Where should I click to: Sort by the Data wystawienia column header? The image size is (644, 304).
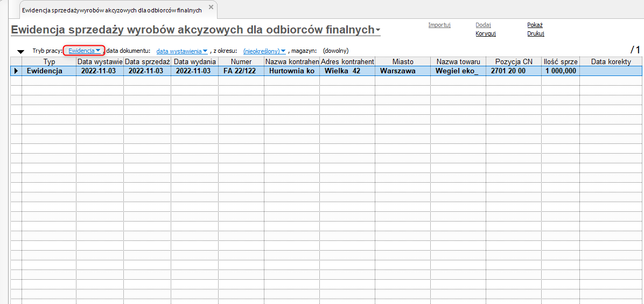100,61
